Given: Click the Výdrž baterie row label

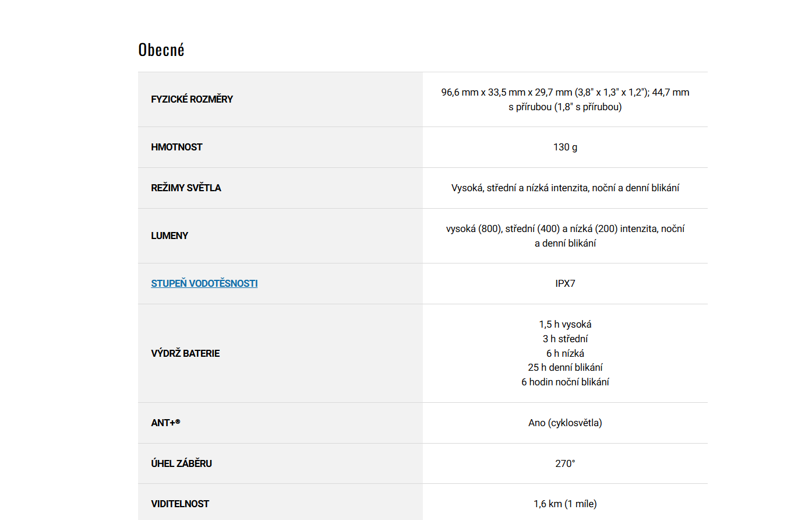Looking at the screenshot, I should pos(185,353).
